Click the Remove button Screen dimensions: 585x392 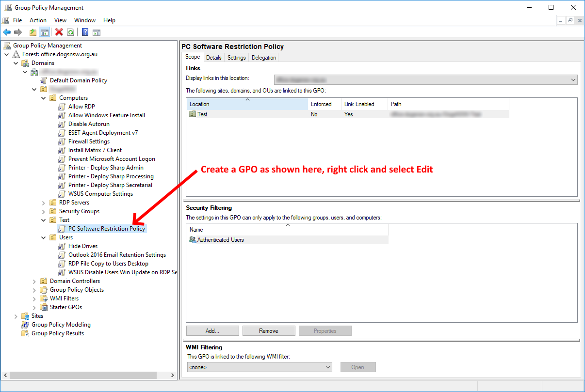click(x=268, y=331)
